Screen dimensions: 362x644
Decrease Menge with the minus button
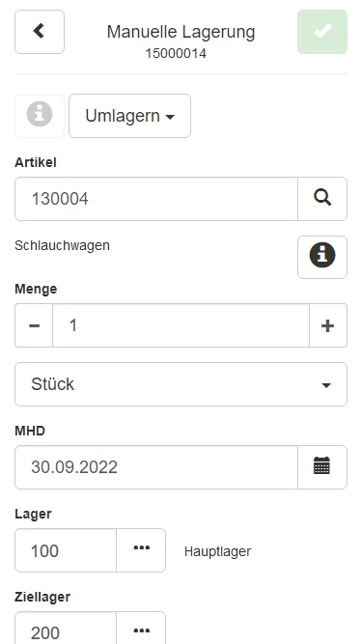(34, 325)
